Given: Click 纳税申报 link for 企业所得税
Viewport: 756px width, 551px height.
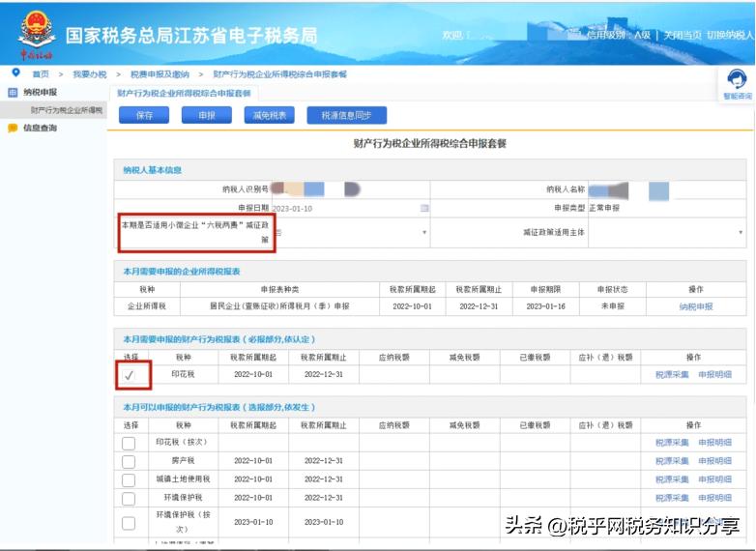Looking at the screenshot, I should 696,306.
